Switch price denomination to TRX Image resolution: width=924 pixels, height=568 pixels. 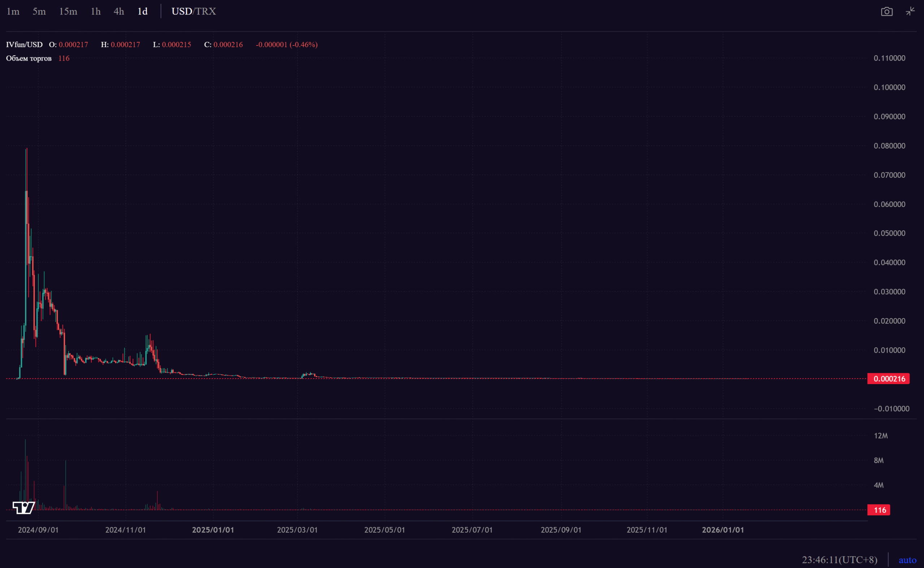tap(206, 11)
